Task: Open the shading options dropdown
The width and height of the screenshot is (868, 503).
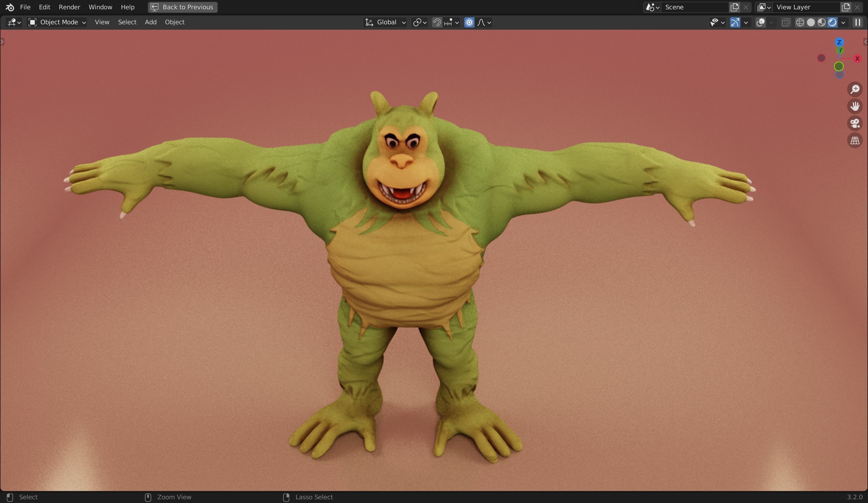Action: pos(843,22)
